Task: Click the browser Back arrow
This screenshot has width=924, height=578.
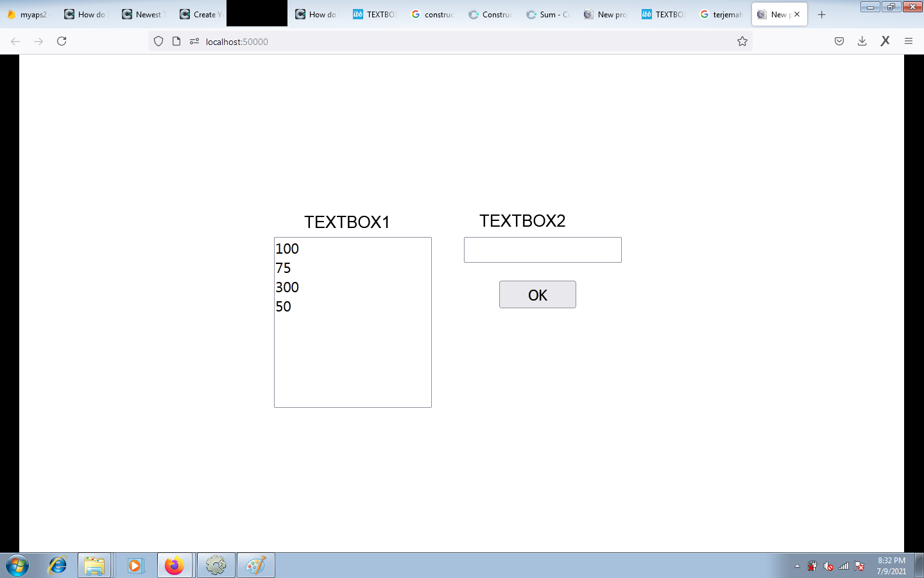Action: click(15, 41)
